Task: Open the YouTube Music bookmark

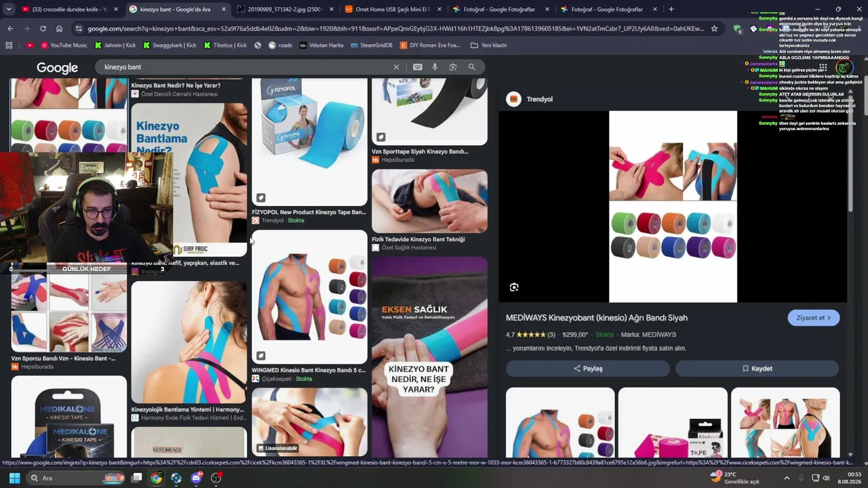Action: pos(64,45)
